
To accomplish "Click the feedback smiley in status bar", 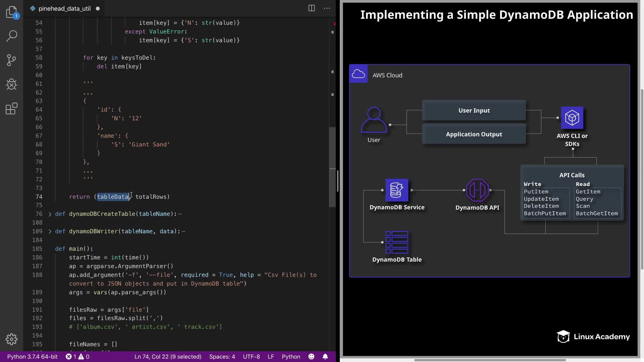I will pyautogui.click(x=312, y=357).
